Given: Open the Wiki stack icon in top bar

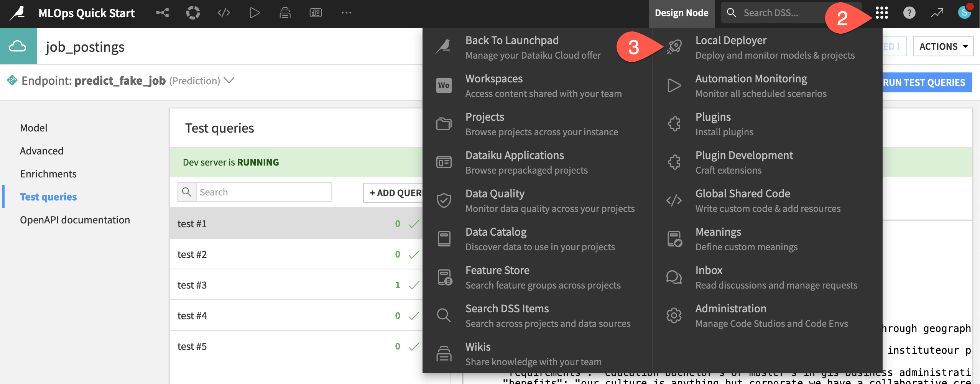Looking at the screenshot, I should [x=285, y=13].
